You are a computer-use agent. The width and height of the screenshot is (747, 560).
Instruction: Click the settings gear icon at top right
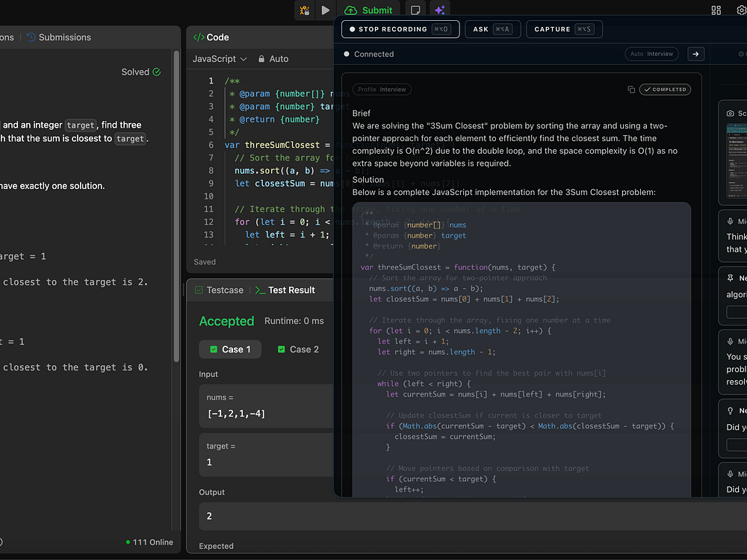coord(741,10)
